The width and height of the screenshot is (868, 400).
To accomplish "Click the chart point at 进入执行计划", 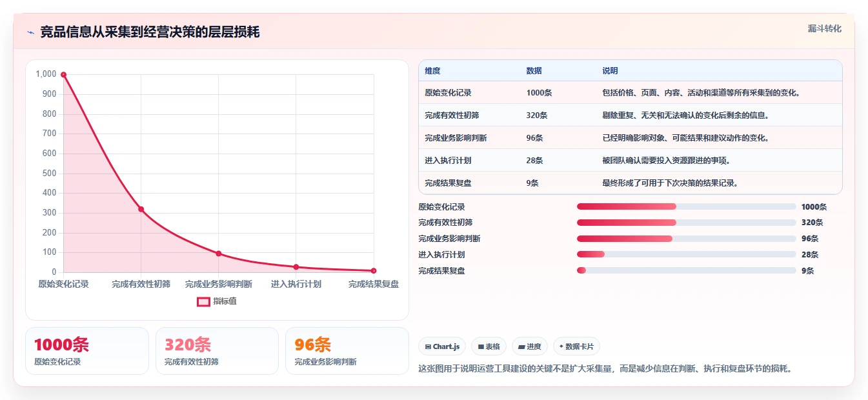I will (296, 267).
